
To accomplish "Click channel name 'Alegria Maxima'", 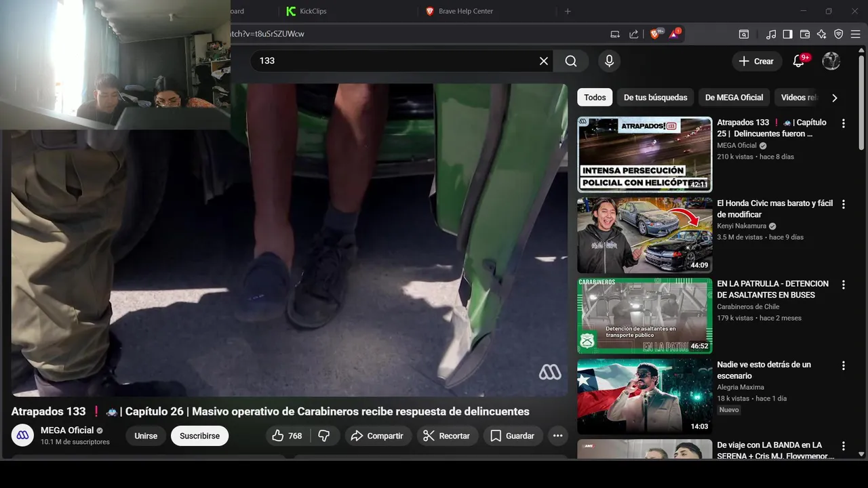I will [741, 388].
